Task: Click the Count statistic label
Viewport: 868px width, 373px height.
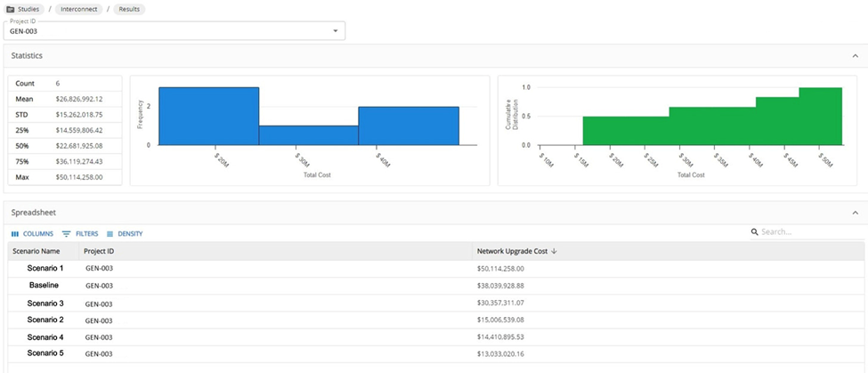Action: pos(25,84)
